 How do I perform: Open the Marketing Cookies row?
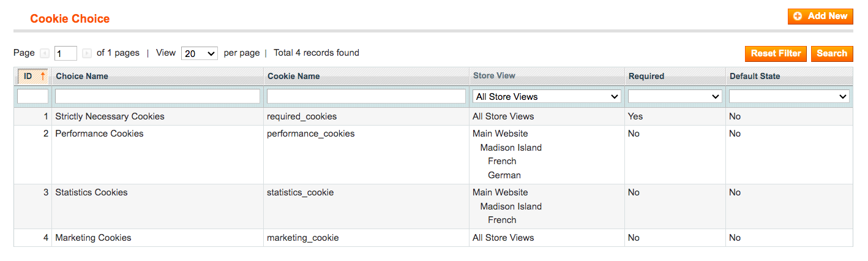(433, 238)
